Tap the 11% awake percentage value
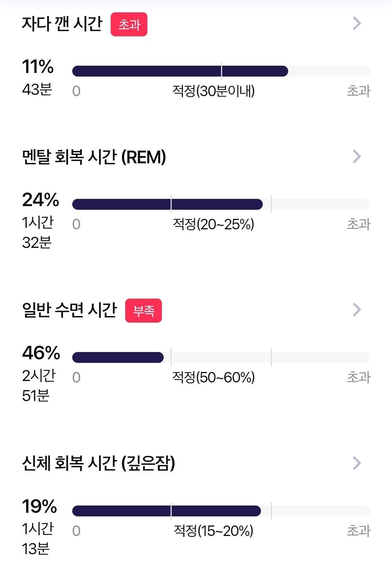392x573 pixels. [38, 67]
